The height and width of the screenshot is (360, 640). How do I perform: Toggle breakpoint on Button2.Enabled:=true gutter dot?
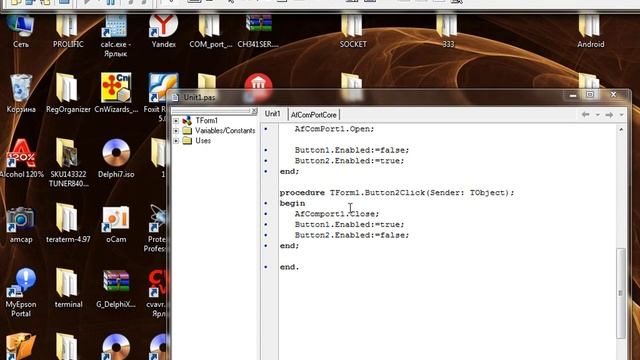266,161
